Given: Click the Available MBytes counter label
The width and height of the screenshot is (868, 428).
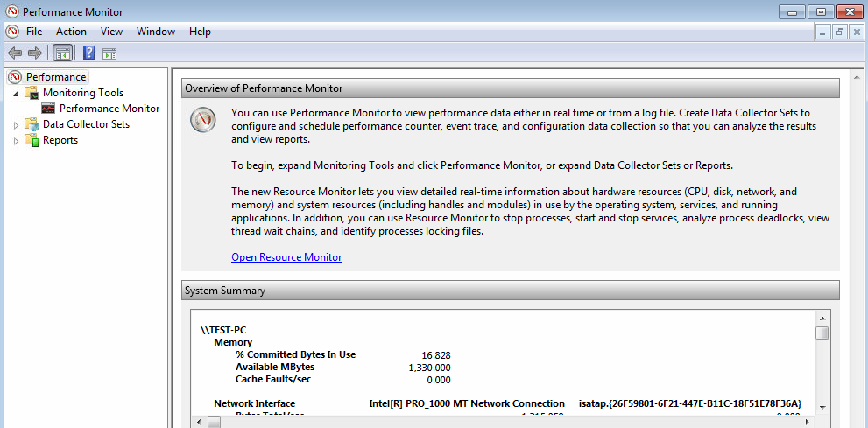Looking at the screenshot, I should [x=275, y=368].
